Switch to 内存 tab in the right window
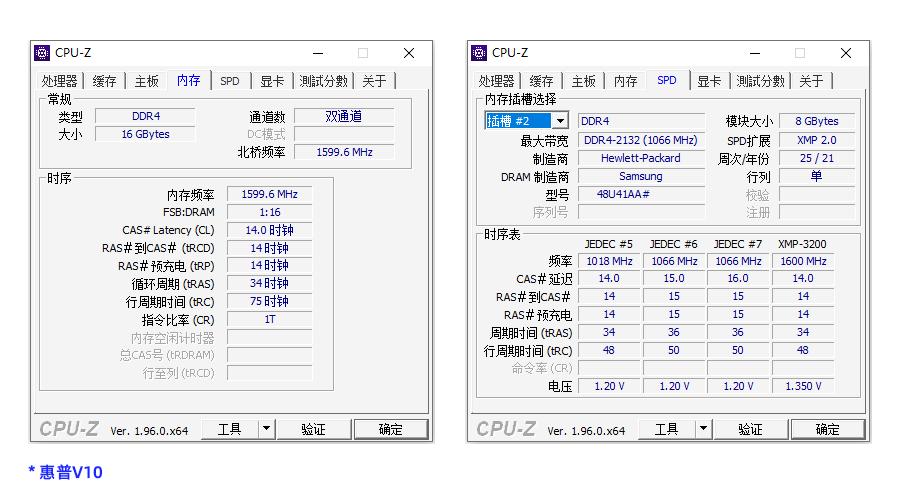 pyautogui.click(x=626, y=81)
